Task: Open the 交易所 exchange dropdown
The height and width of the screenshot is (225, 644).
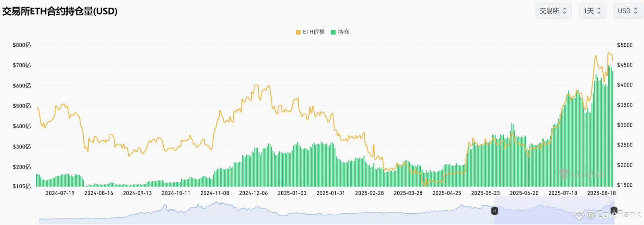Action: pyautogui.click(x=553, y=11)
